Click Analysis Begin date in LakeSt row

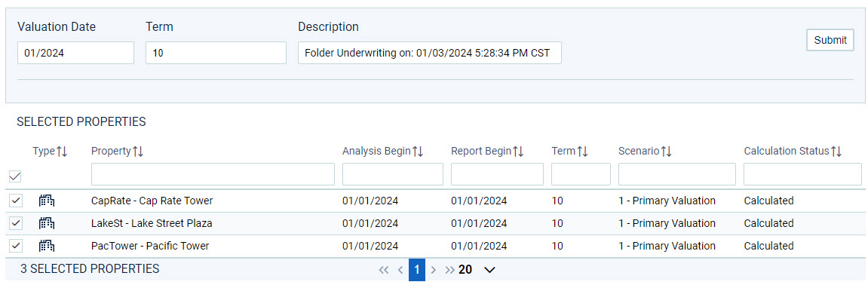(370, 224)
